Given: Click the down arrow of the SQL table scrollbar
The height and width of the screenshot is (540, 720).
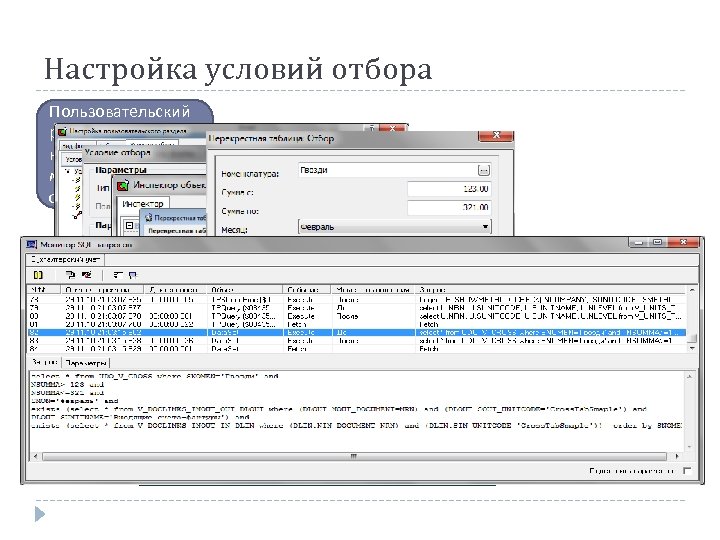Looking at the screenshot, I should point(692,348).
